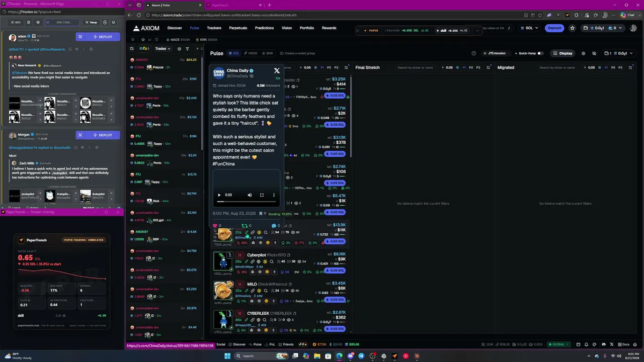The height and width of the screenshot is (362, 644).
Task: Open Pulse settings gear icon
Action: [583, 53]
